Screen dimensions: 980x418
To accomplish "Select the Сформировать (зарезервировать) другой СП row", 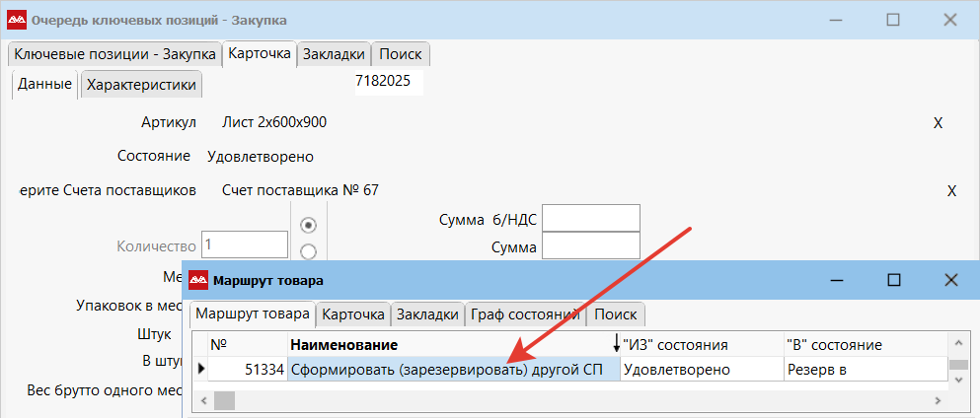I will point(452,370).
